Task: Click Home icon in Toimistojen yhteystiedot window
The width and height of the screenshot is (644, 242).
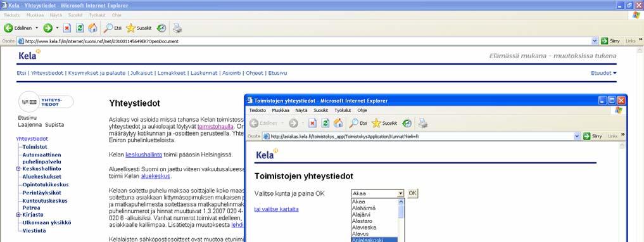Action: tap(338, 123)
